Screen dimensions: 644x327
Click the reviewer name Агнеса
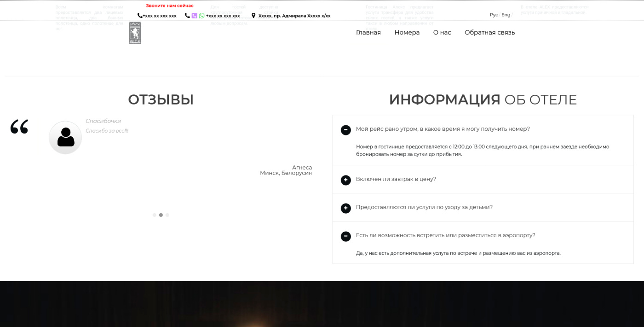point(302,168)
